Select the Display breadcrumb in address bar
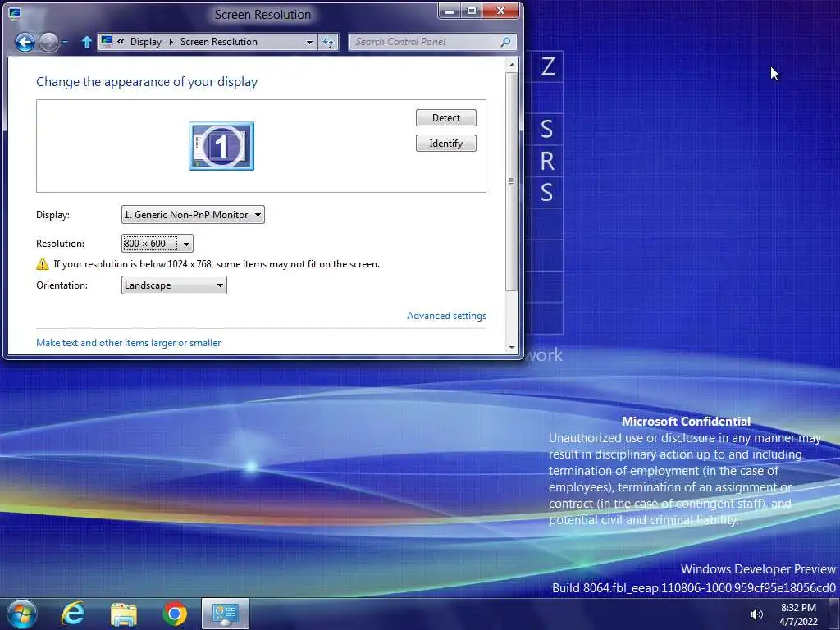840x630 pixels. tap(146, 42)
